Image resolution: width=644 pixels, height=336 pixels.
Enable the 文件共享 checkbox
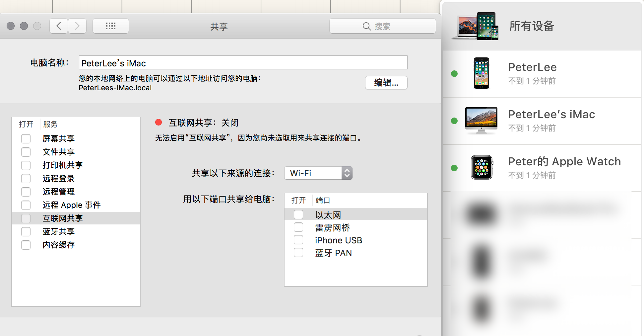pyautogui.click(x=26, y=152)
